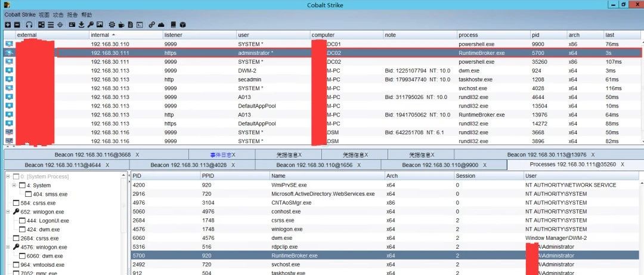Image resolution: width=644 pixels, height=275 pixels.
Task: Click the terminal scripted web delivery icon
Action: (140, 24)
